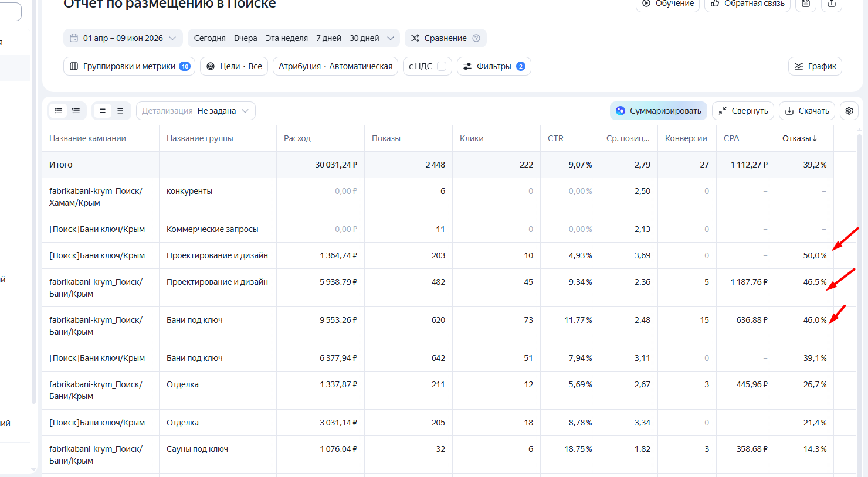
Task: Click the Скачать download button
Action: point(807,111)
